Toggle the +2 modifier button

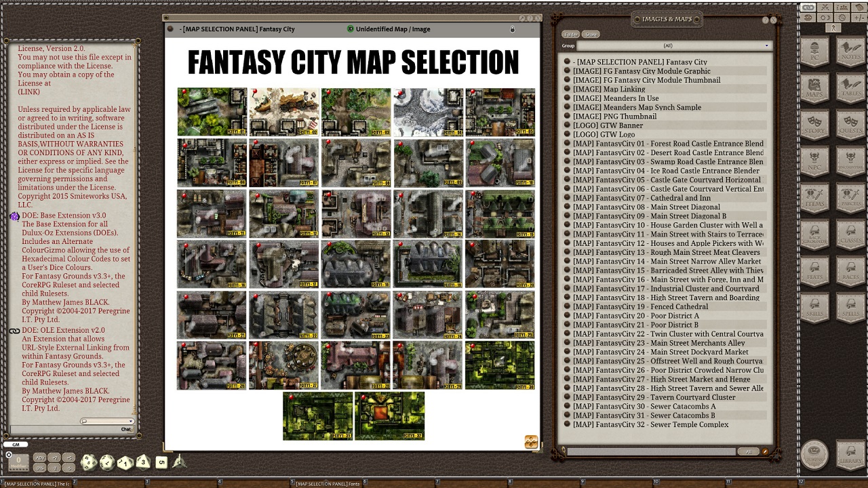pos(55,458)
